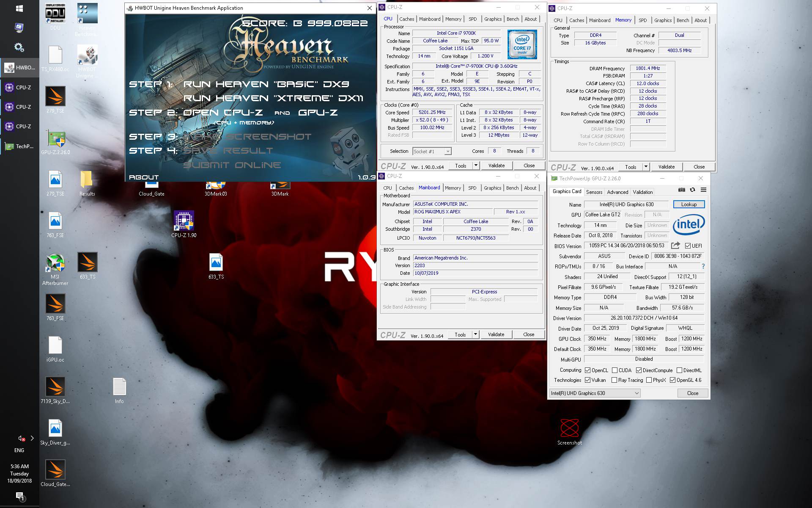The width and height of the screenshot is (812, 508).
Task: Open the Advanced tab in GPU-Z
Action: (617, 192)
